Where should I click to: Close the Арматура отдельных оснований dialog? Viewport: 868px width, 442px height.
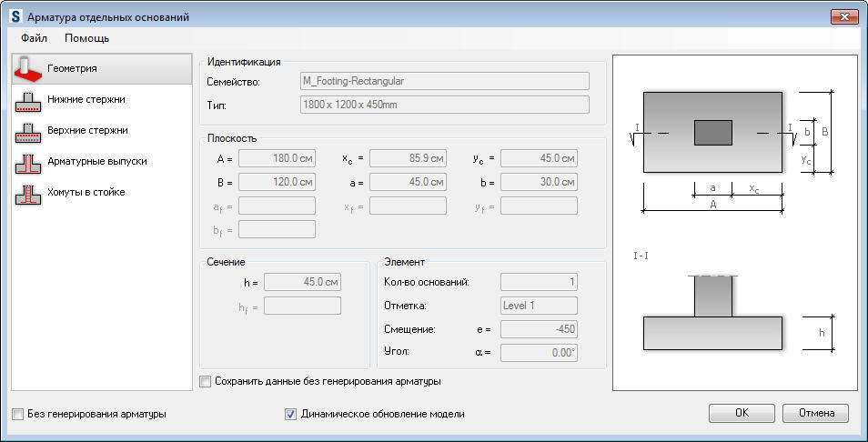pyautogui.click(x=844, y=17)
